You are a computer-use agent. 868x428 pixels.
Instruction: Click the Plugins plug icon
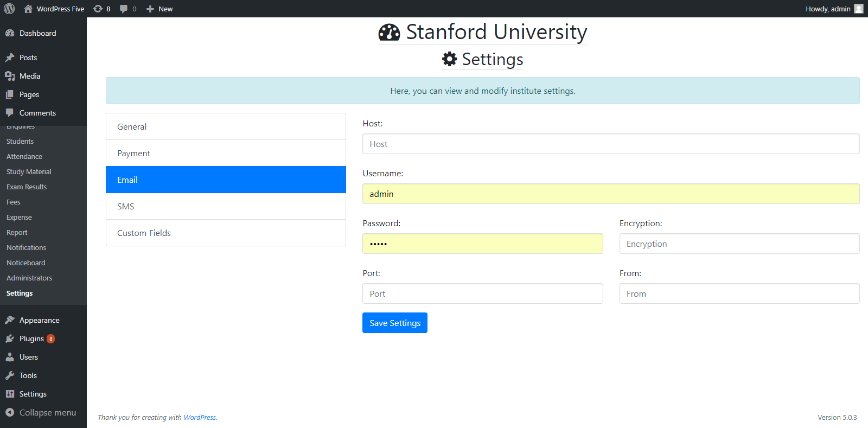pos(10,338)
